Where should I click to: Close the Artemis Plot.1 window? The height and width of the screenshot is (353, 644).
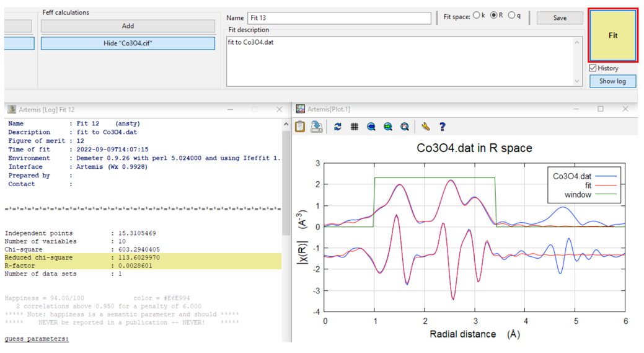coord(625,109)
